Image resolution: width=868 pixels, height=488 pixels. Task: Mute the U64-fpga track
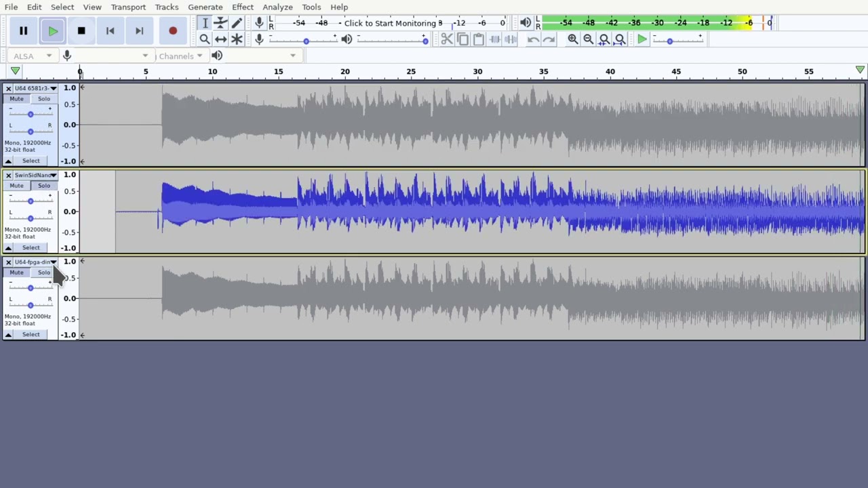[x=16, y=272]
